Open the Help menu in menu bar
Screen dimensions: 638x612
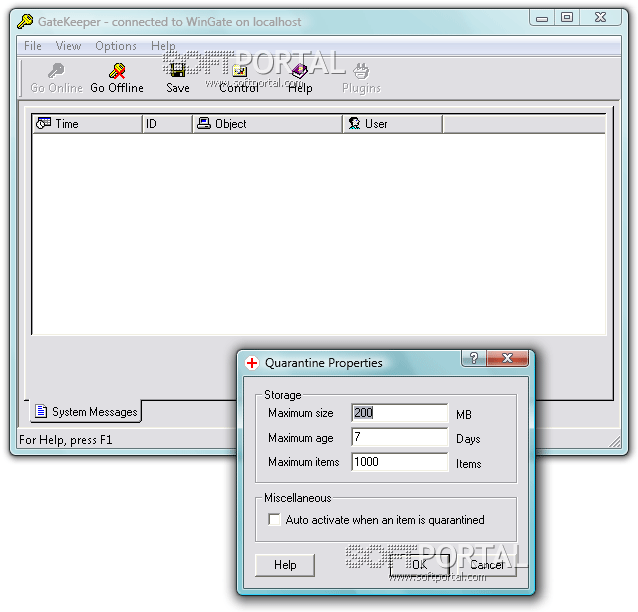tap(163, 46)
